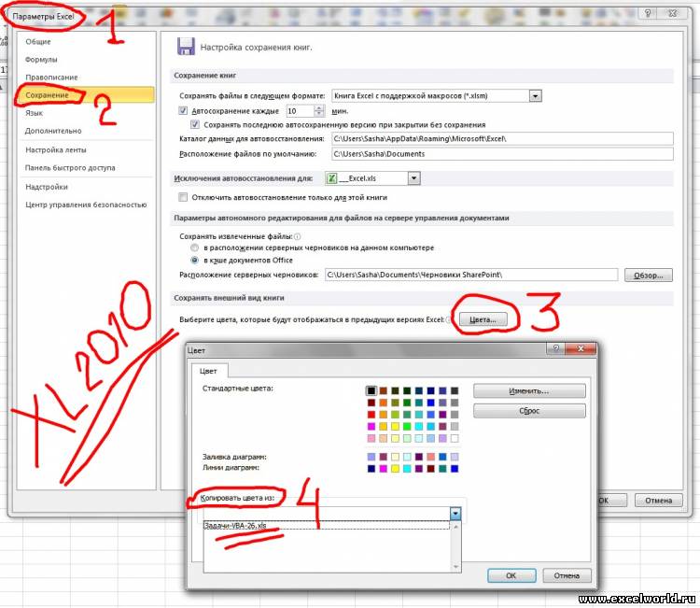Select the Сохранение category in sidebar

pos(86,95)
